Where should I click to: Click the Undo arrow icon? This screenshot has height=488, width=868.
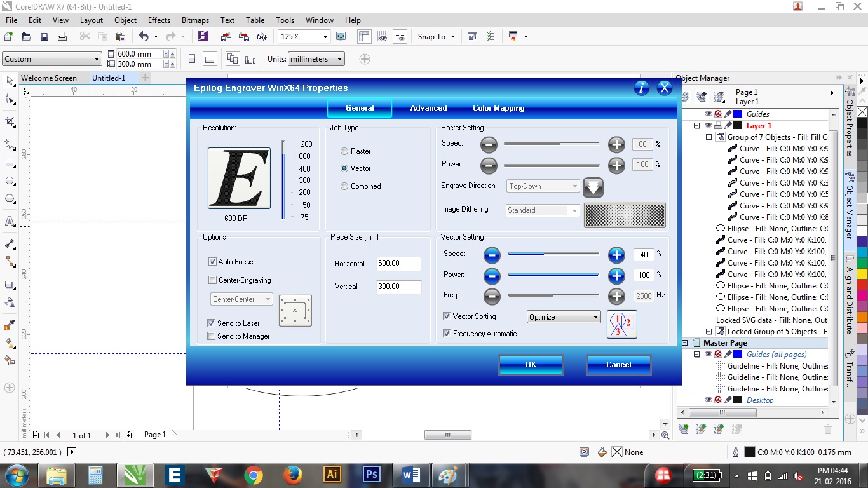point(144,37)
